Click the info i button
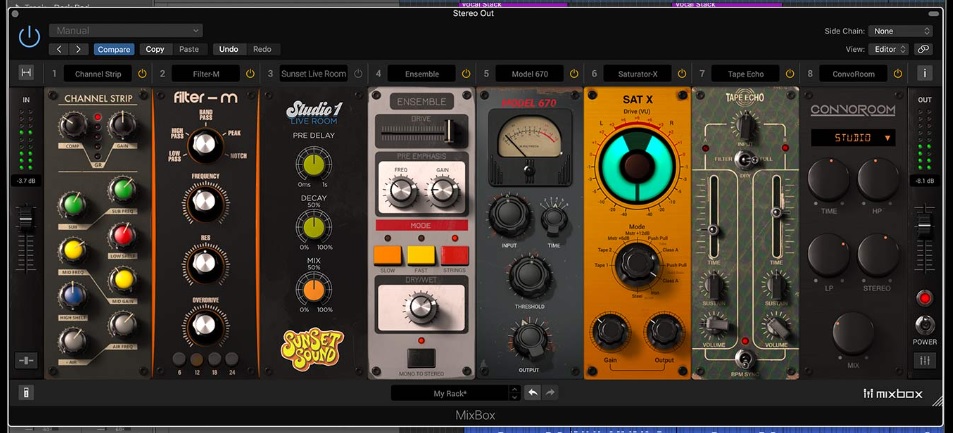This screenshot has height=433, width=953. point(924,73)
